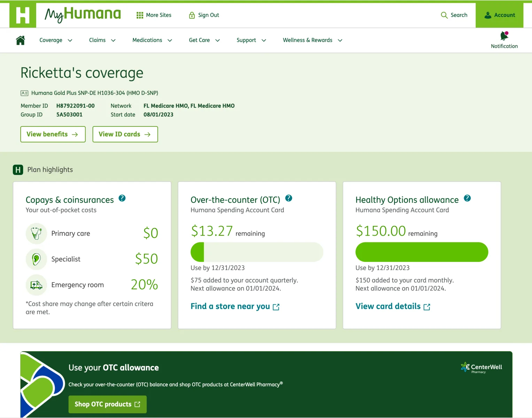Click the $13.27 remaining amount
Image resolution: width=532 pixels, height=418 pixels.
click(211, 231)
